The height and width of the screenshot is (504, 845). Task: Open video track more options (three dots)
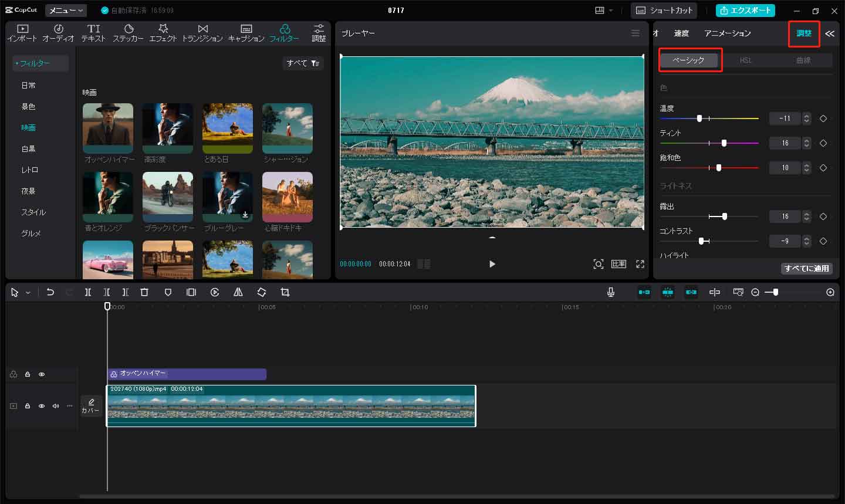(x=70, y=406)
